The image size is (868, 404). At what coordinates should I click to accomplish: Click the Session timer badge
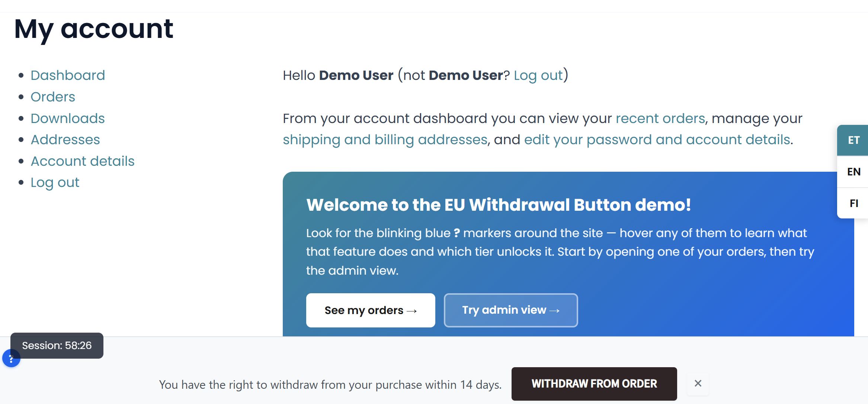(x=57, y=346)
